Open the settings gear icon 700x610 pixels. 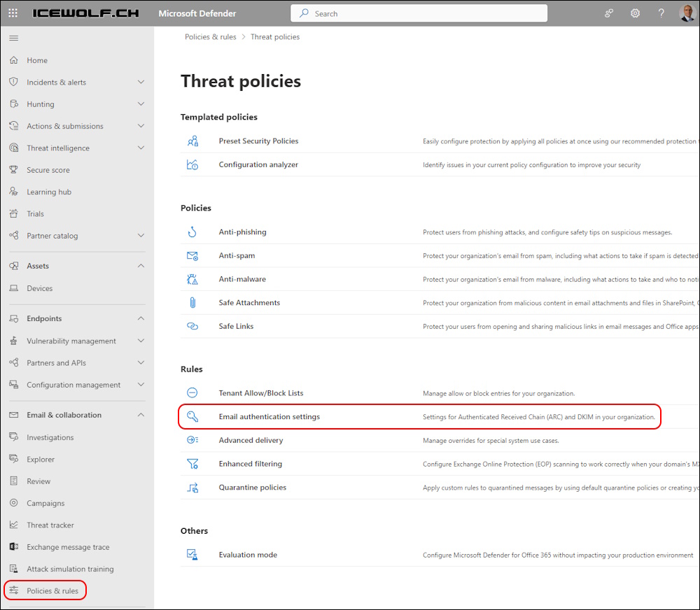click(x=635, y=13)
